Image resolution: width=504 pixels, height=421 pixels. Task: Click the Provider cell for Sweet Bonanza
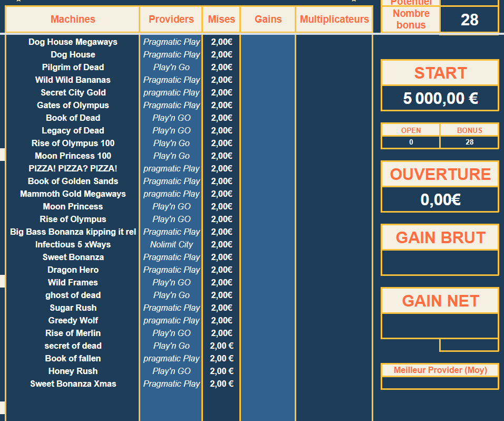(x=171, y=257)
